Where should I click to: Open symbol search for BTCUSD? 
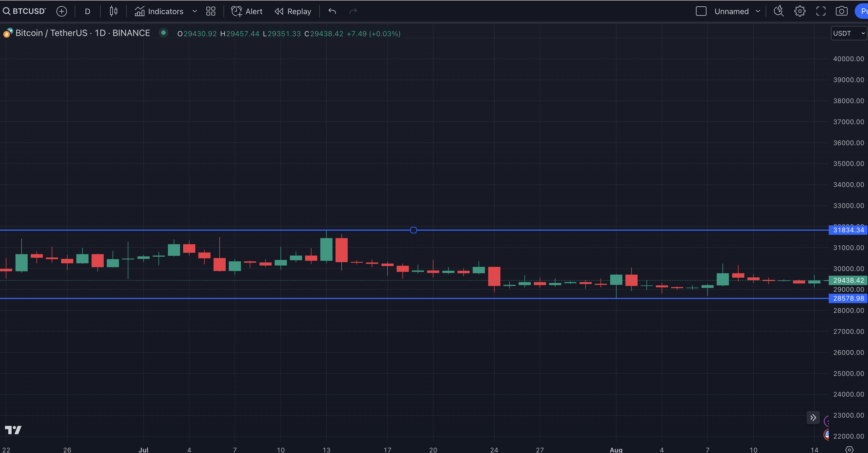click(24, 11)
